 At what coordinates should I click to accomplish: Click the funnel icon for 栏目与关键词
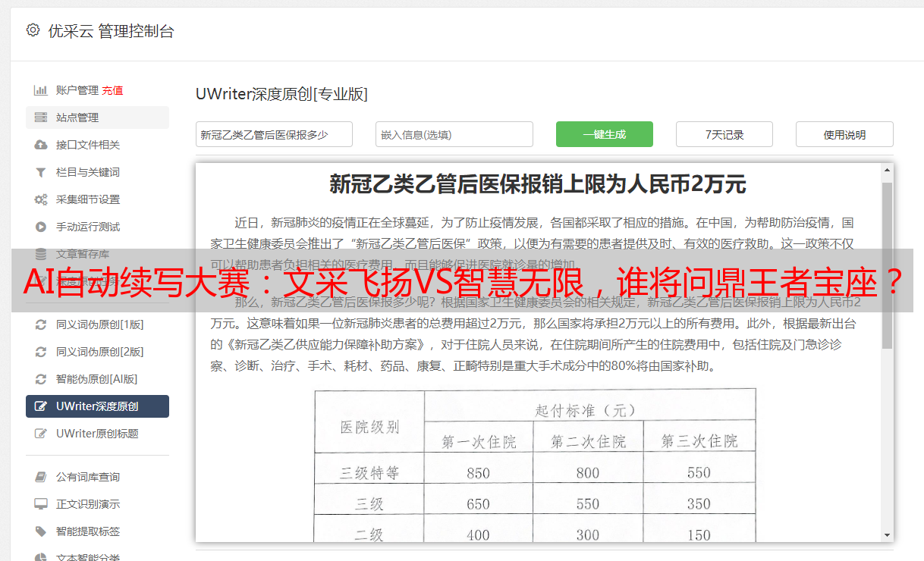[41, 172]
